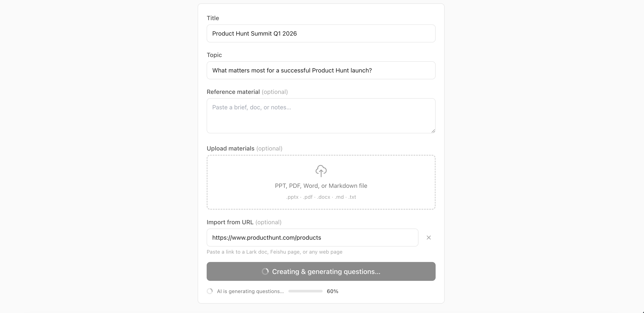644x313 pixels.
Task: Click the question generation progress bar
Action: [x=305, y=291]
